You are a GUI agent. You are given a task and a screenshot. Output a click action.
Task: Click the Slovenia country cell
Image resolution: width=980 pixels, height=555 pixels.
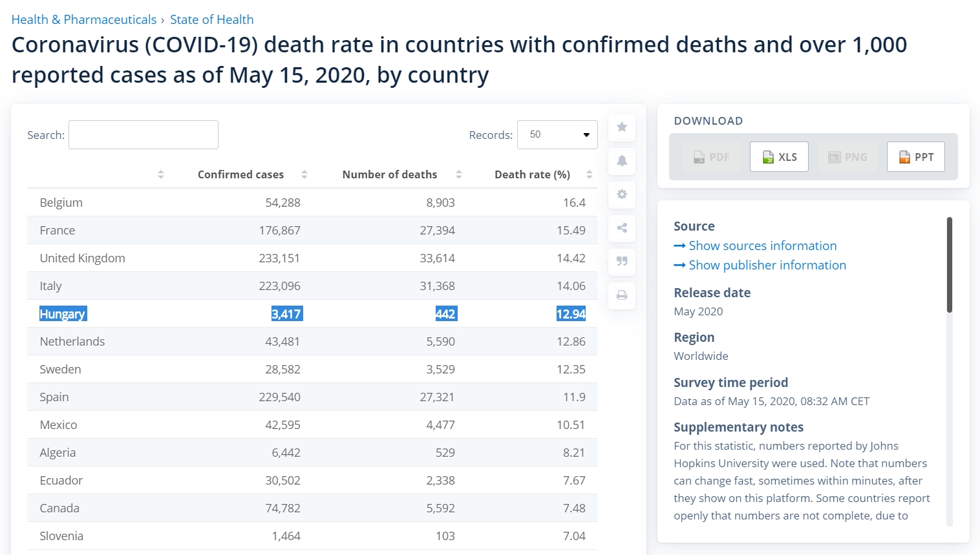[61, 536]
